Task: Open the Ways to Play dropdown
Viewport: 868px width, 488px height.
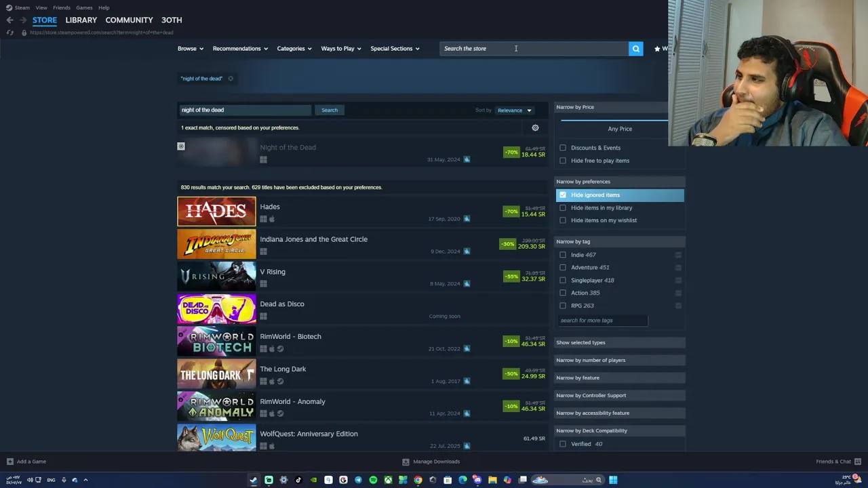Action: [x=341, y=49]
